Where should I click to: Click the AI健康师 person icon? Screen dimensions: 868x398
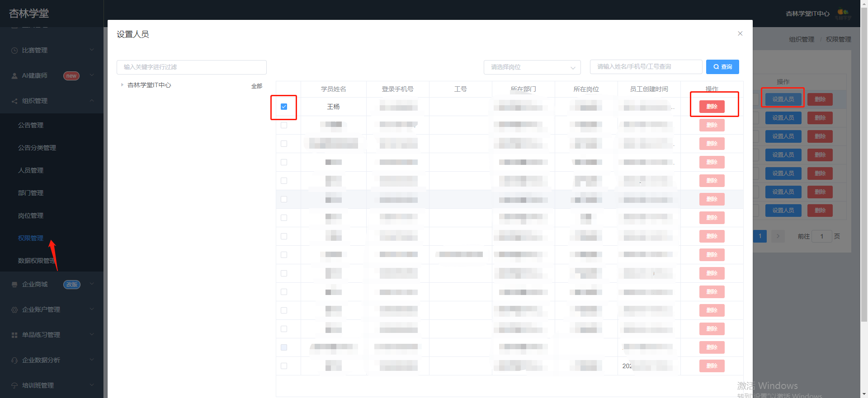point(14,75)
